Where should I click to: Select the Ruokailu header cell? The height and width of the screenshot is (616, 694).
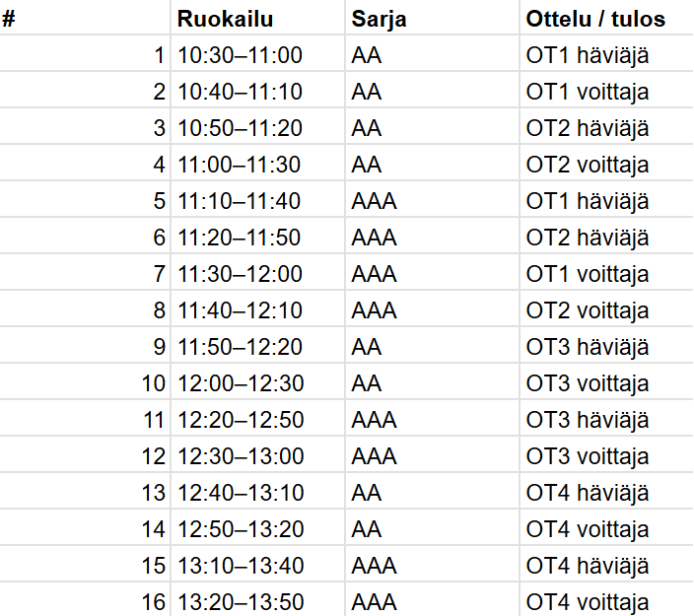(257, 18)
